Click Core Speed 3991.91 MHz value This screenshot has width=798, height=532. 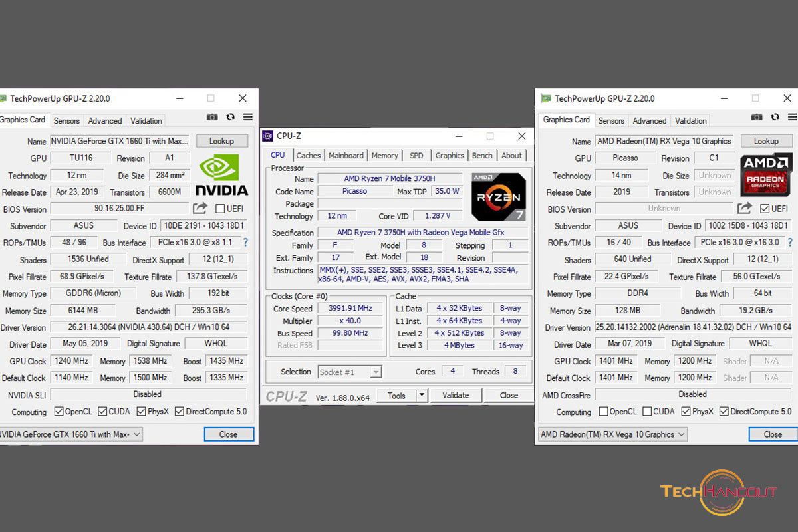tap(350, 309)
